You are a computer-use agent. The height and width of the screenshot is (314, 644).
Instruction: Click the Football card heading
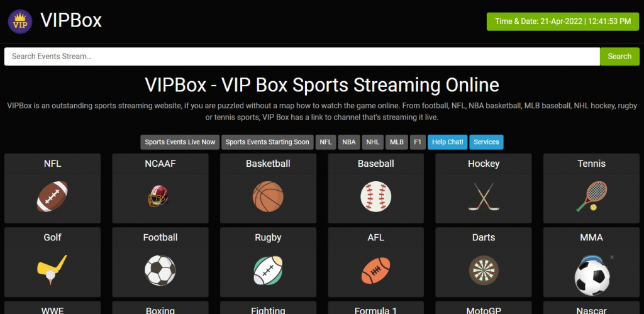tap(160, 238)
